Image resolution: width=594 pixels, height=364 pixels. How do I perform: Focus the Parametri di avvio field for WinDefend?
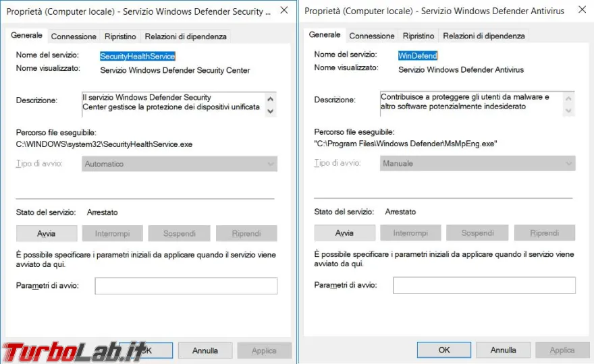484,285
